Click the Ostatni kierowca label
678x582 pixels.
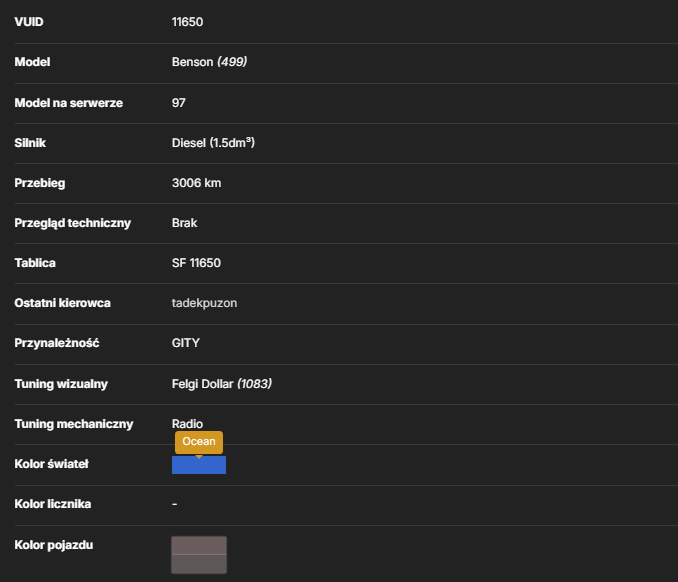coord(63,303)
